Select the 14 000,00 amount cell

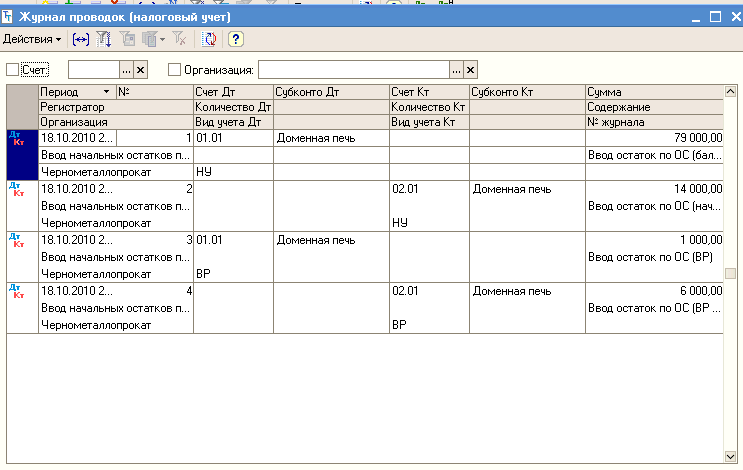(x=653, y=188)
